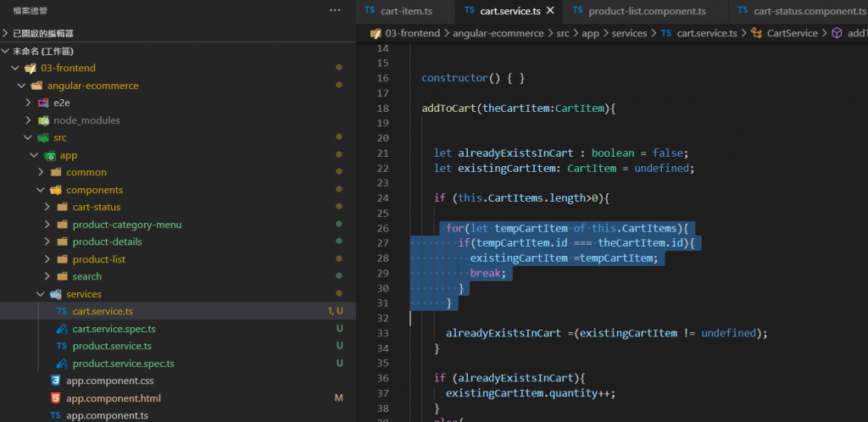Viewport: 868px width, 422px height.
Task: Expand the node_modules folder chevron
Action: click(x=28, y=120)
